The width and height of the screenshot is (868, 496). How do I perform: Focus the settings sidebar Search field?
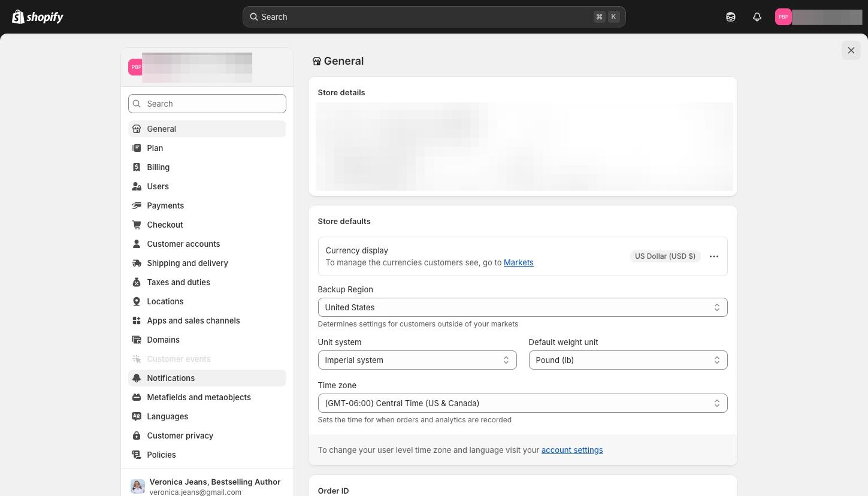click(x=207, y=104)
